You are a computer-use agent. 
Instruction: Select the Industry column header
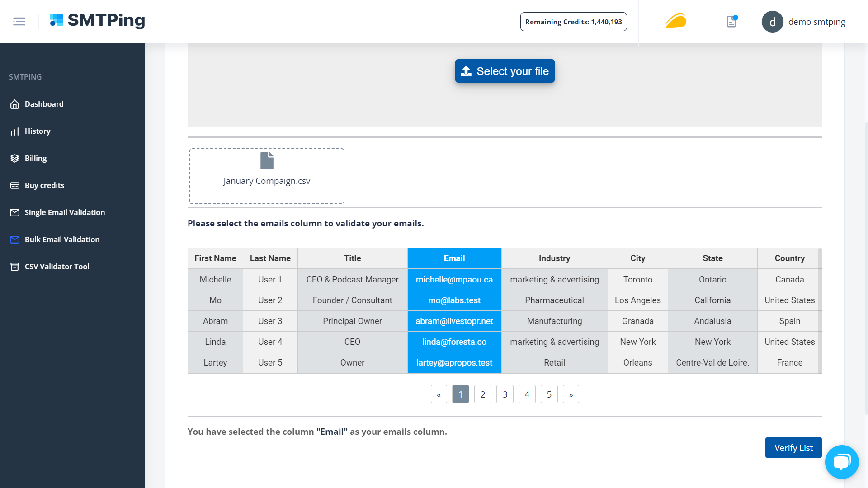tap(554, 258)
